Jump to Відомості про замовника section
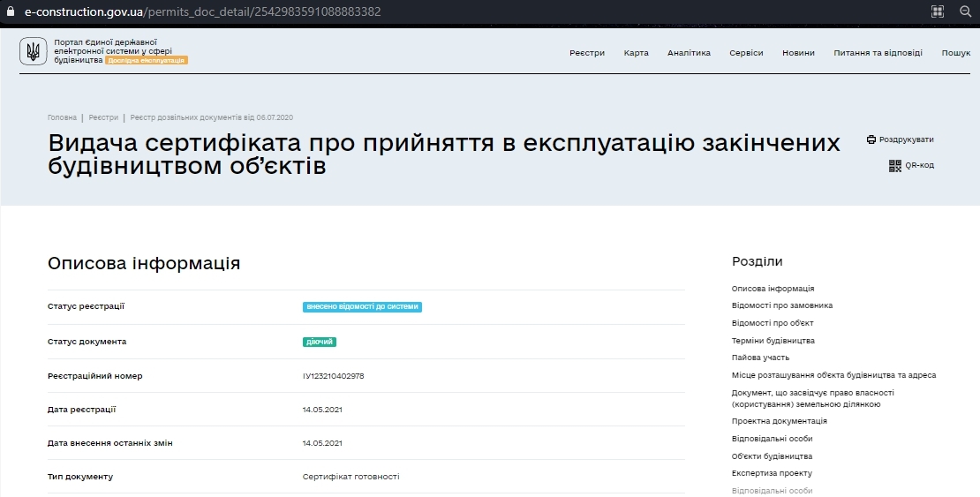Screen dimensions: 980x497 (782, 305)
